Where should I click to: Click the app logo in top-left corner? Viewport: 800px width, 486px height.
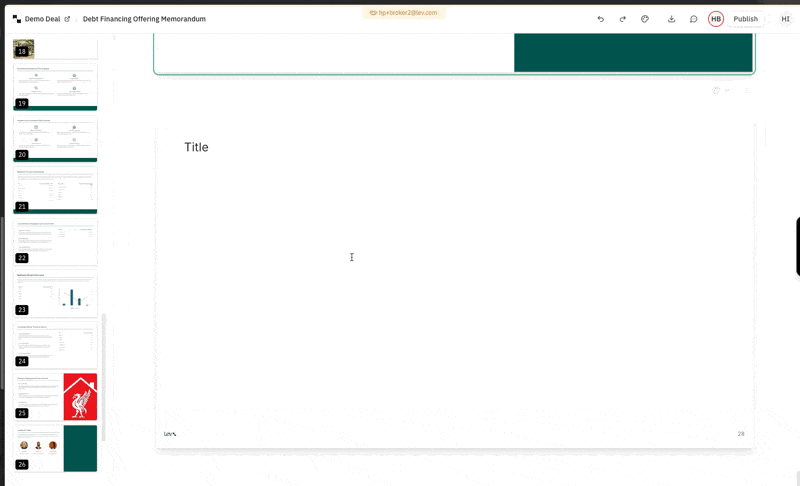pos(16,19)
